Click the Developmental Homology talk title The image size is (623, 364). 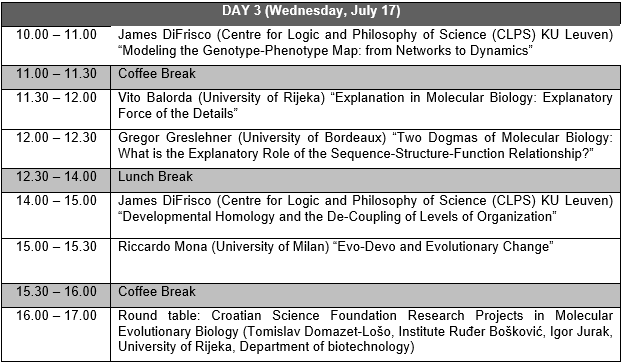pos(337,217)
